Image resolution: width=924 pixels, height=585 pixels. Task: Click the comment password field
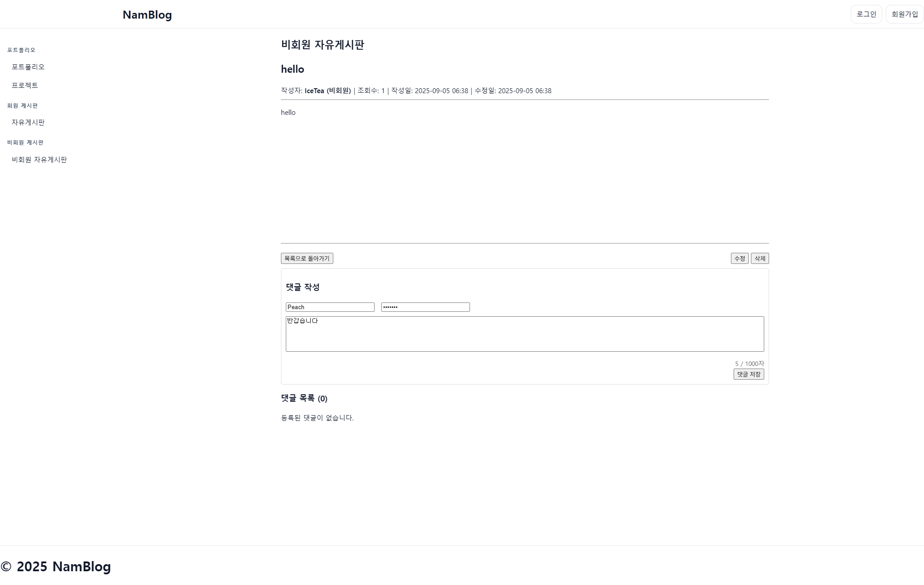point(425,307)
